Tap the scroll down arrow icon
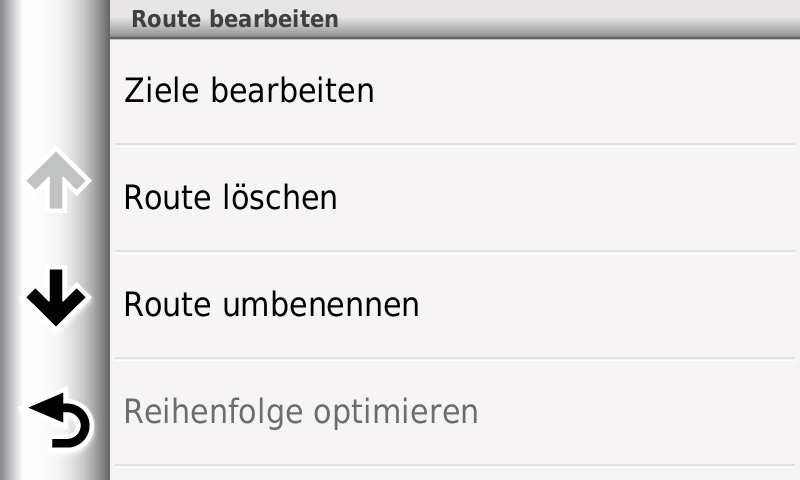 tap(56, 297)
